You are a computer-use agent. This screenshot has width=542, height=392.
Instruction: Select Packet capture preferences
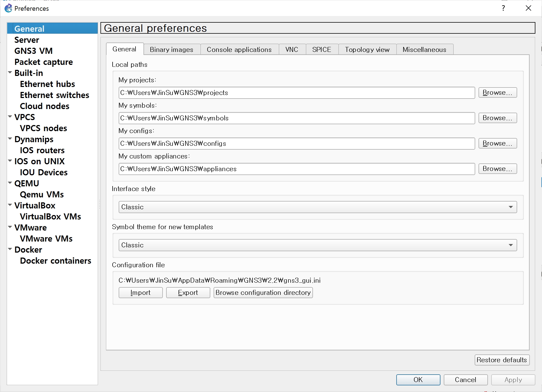pos(44,62)
